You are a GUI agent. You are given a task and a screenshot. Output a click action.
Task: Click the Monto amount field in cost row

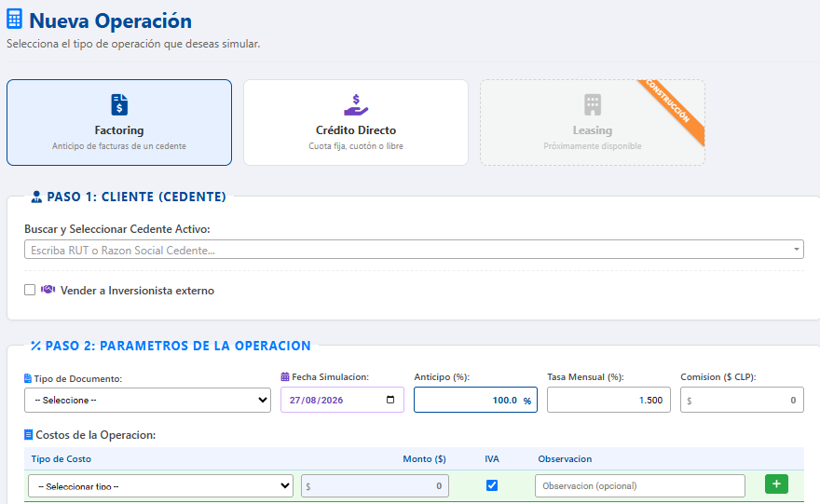pos(375,485)
